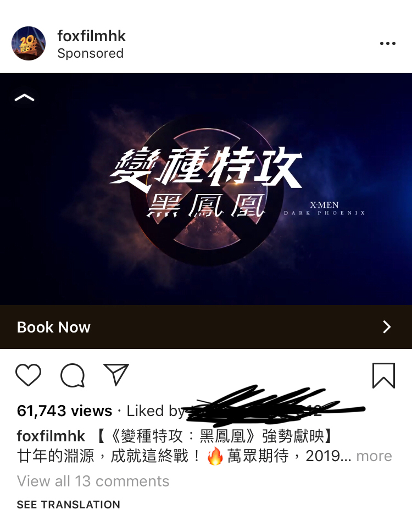The image size is (412, 532).
Task: Tap the X-MEN DARK PHOENIX logo text
Action: tap(325, 208)
